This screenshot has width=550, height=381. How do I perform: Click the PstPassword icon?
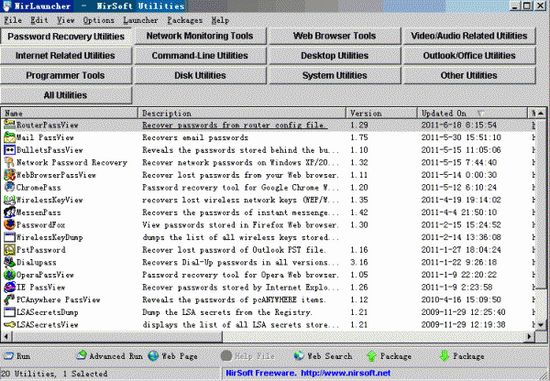(9, 250)
